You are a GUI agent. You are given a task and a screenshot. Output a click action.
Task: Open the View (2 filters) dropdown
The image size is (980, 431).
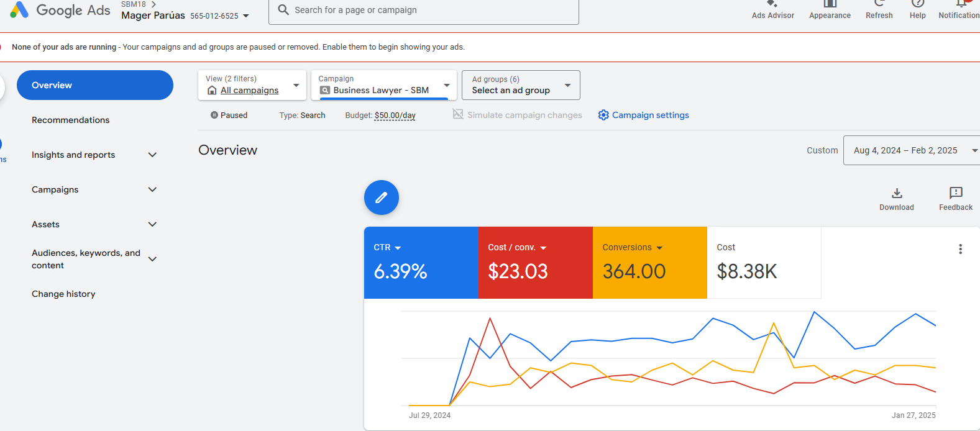252,85
